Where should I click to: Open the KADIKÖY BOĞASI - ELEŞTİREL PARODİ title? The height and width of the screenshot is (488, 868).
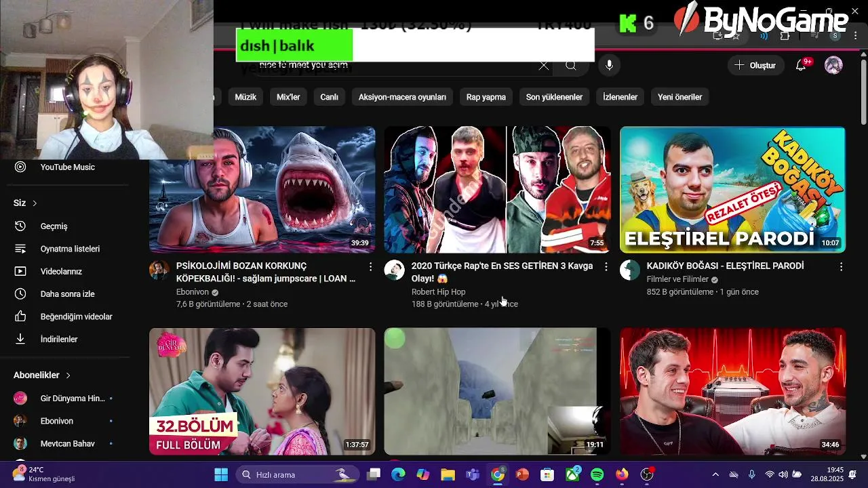coord(725,266)
